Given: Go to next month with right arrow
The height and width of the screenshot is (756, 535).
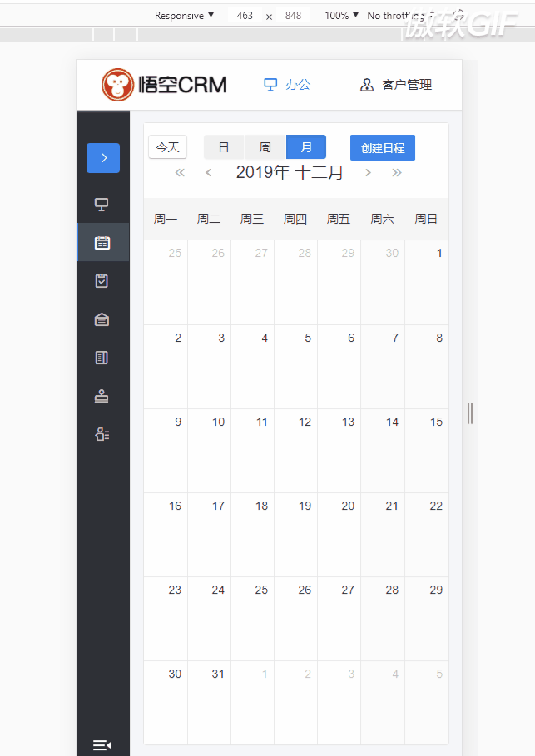Looking at the screenshot, I should click(368, 173).
